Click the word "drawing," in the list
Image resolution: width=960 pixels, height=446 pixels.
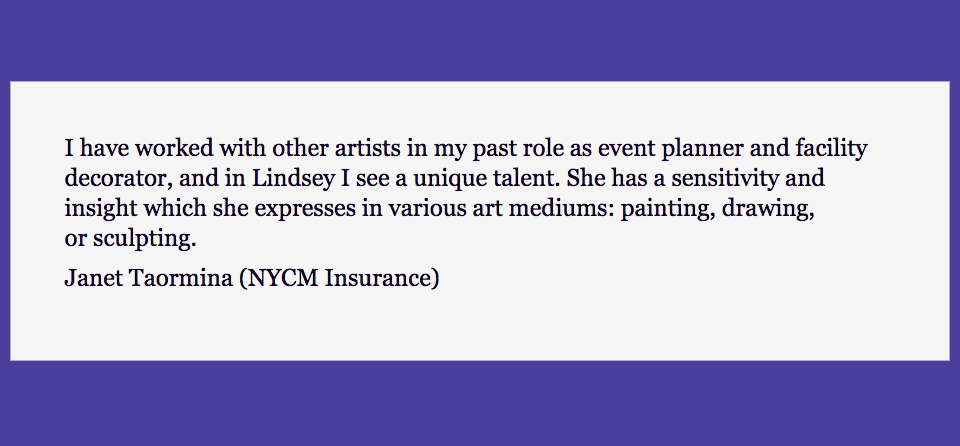[x=768, y=209]
